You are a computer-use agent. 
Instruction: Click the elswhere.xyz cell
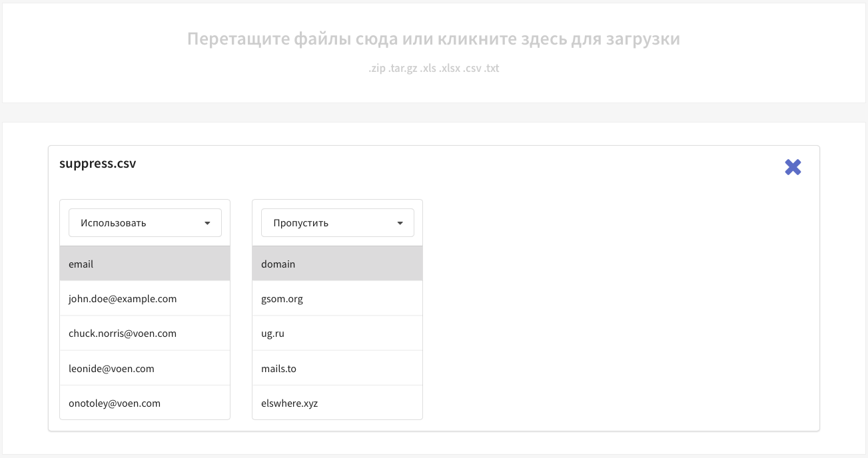click(338, 403)
